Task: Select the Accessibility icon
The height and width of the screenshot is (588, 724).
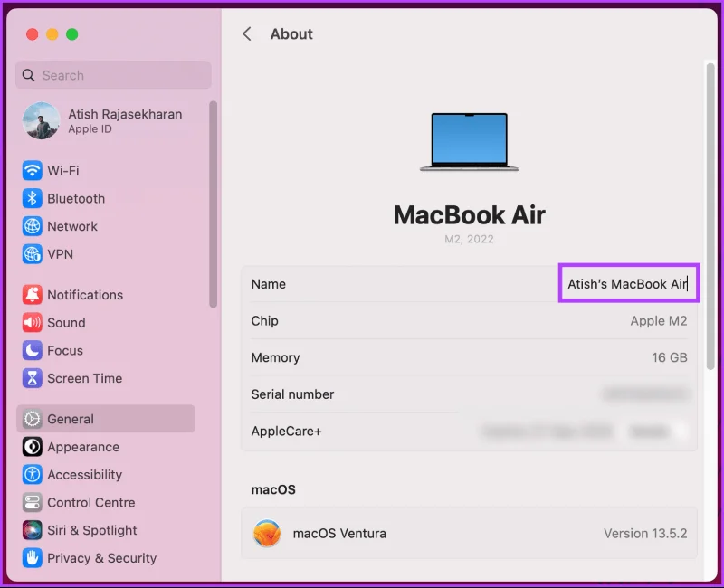Action: coord(32,474)
